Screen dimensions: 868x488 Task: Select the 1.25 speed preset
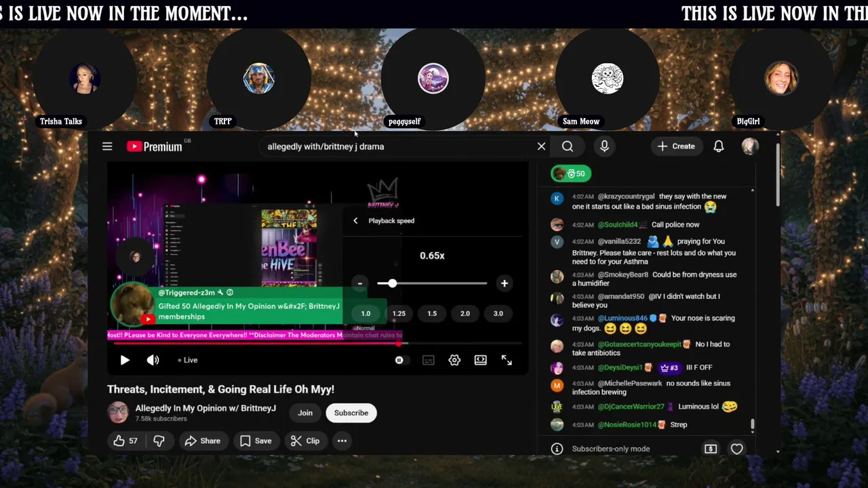point(399,313)
